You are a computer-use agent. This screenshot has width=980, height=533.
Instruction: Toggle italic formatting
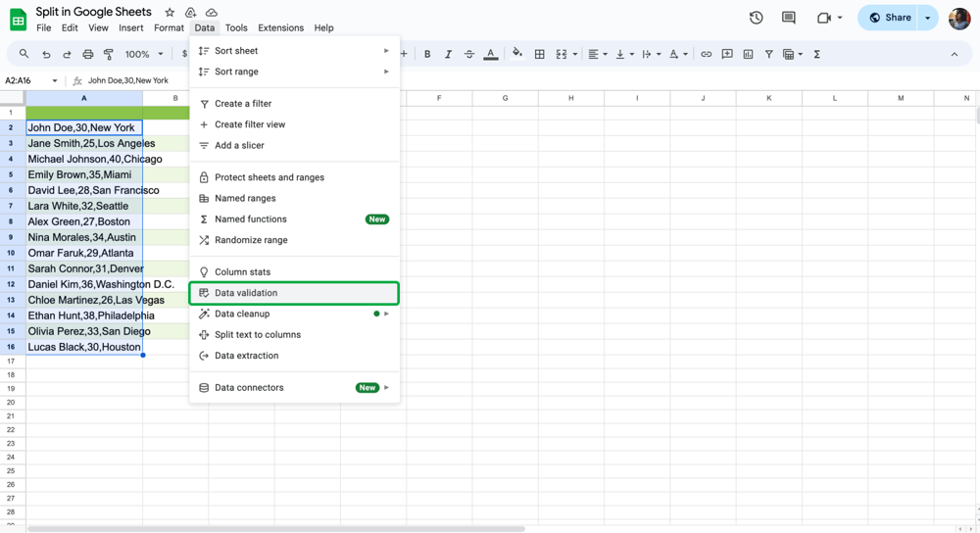point(448,55)
